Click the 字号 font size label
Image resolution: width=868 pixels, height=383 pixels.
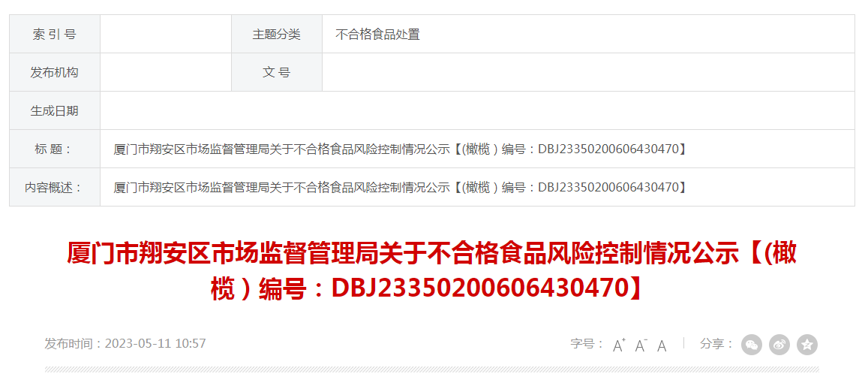coord(587,344)
